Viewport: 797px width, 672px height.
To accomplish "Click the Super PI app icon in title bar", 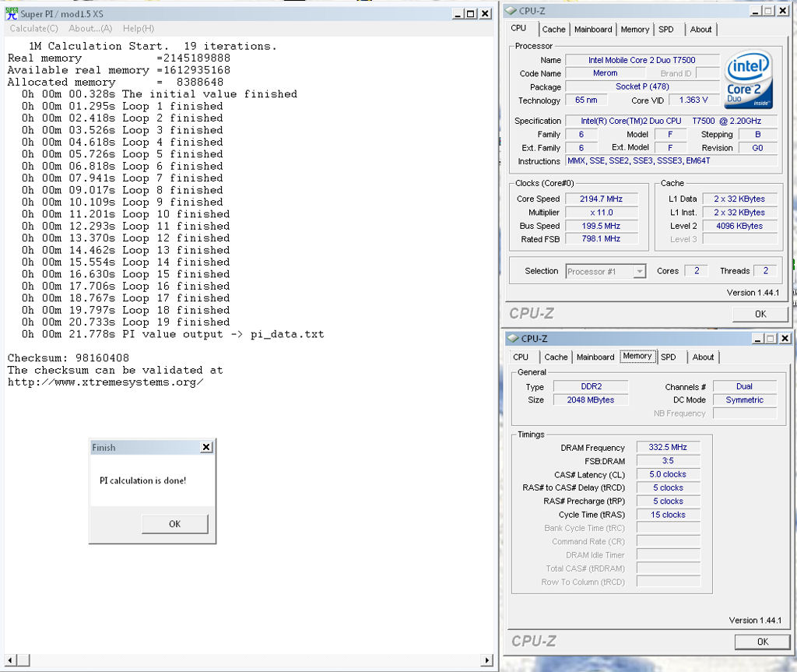I will pos(11,14).
